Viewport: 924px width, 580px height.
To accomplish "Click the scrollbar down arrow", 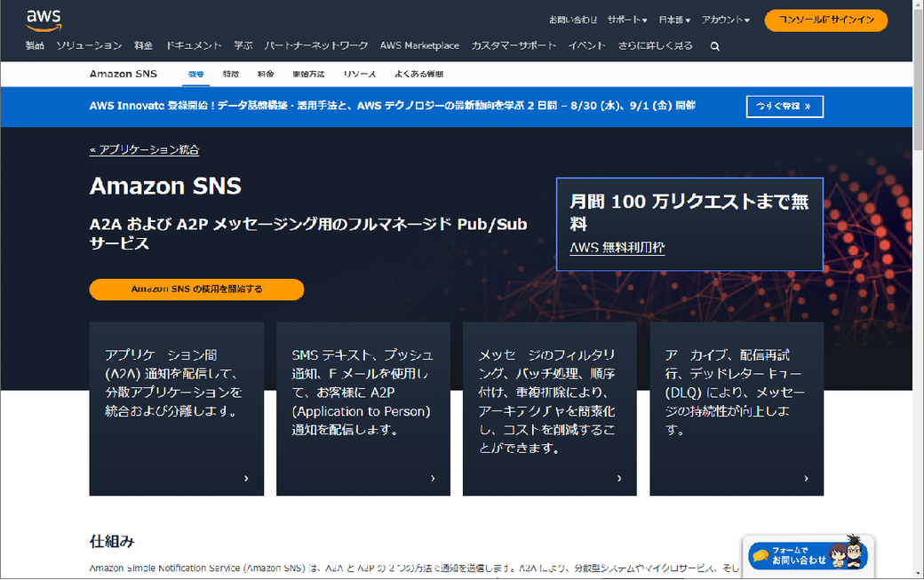I will (x=918, y=574).
